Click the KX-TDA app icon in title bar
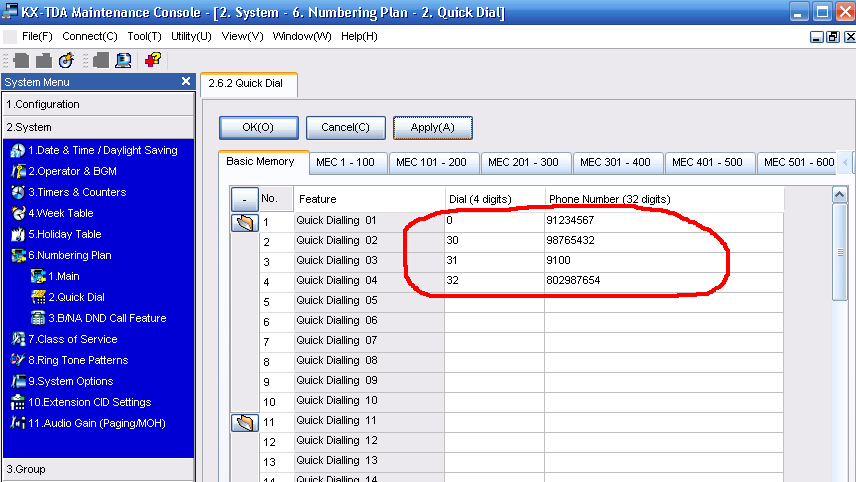 pos(10,11)
